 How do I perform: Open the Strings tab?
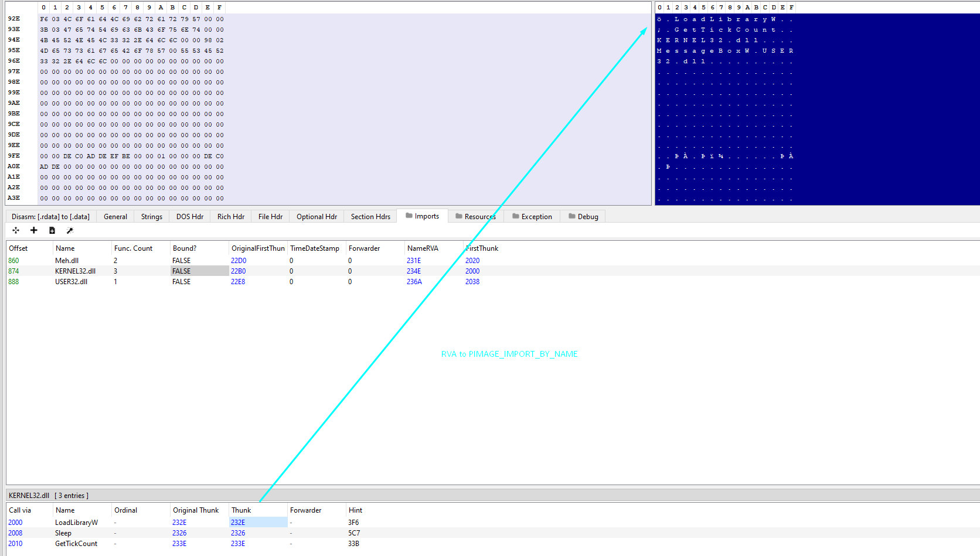click(152, 217)
